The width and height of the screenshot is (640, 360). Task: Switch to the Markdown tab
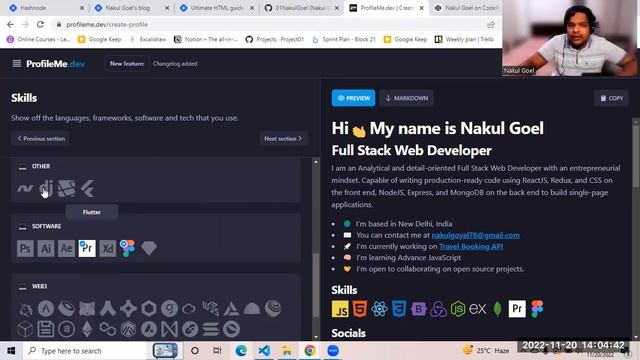click(407, 98)
